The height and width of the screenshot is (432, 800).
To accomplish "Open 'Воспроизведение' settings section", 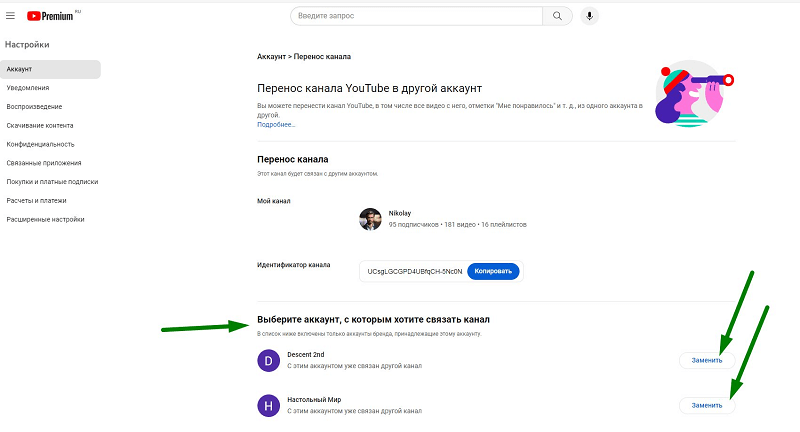I will pos(34,107).
